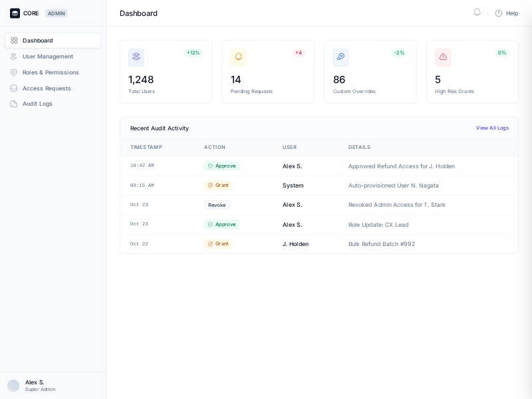Click the Help question mark icon

(x=498, y=13)
